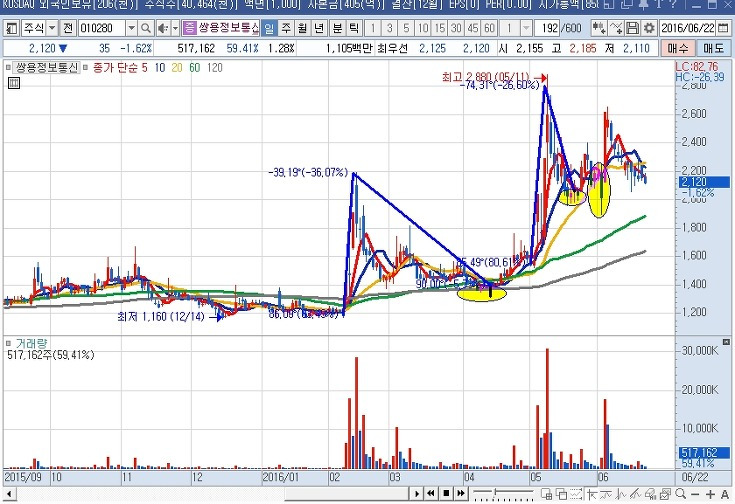Click the add line overlay icon
This screenshot has width=735, height=504.
[616, 29]
